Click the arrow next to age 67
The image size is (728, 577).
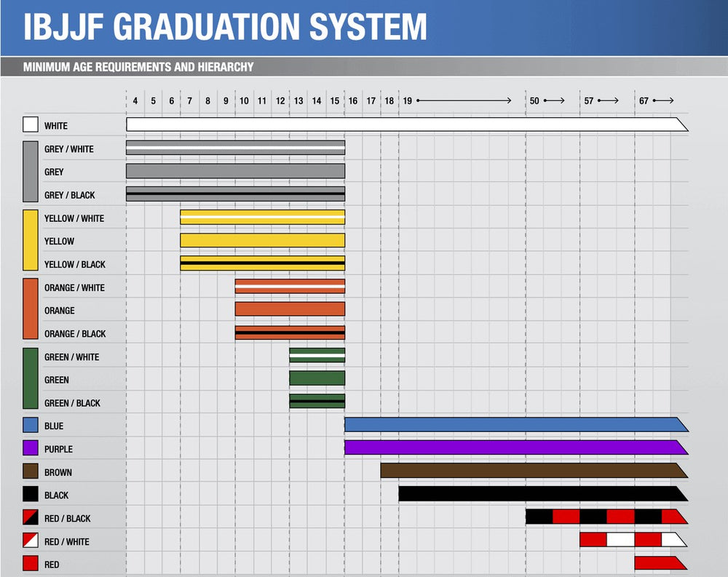[663, 100]
